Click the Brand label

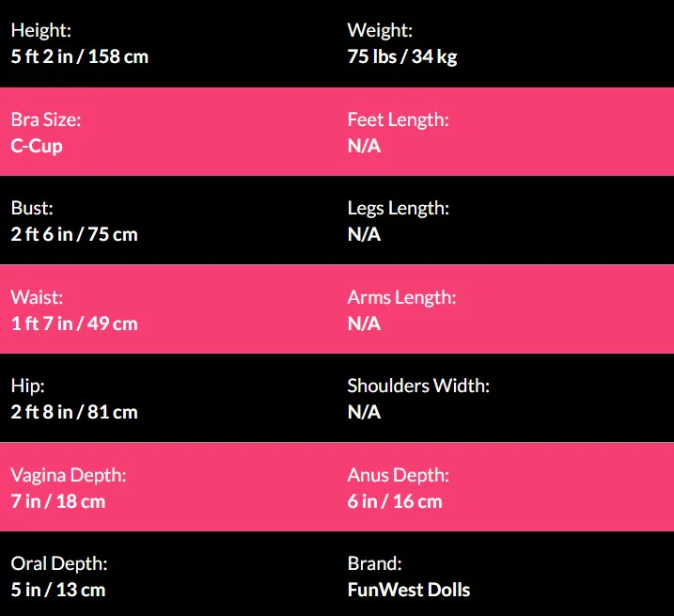click(x=374, y=563)
